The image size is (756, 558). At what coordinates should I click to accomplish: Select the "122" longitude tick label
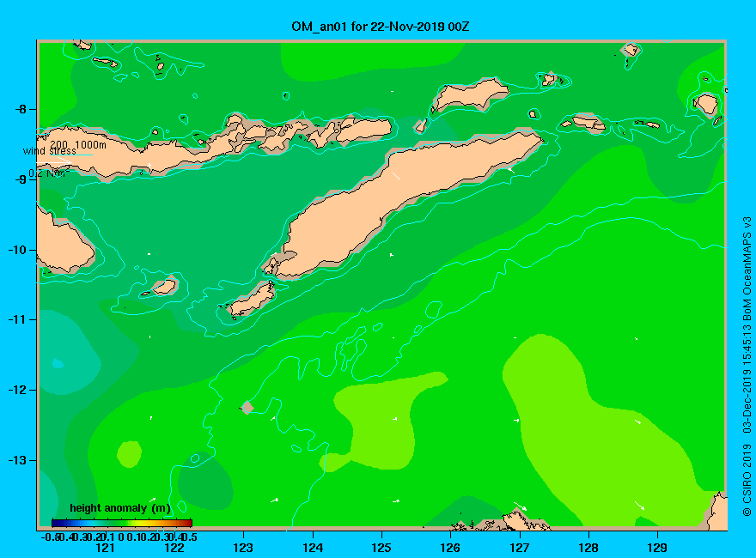[x=174, y=548]
